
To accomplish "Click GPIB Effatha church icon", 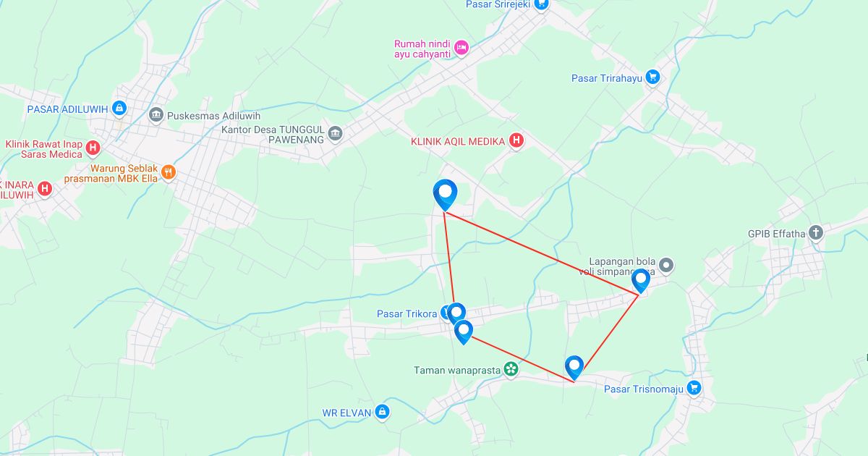I will point(816,233).
